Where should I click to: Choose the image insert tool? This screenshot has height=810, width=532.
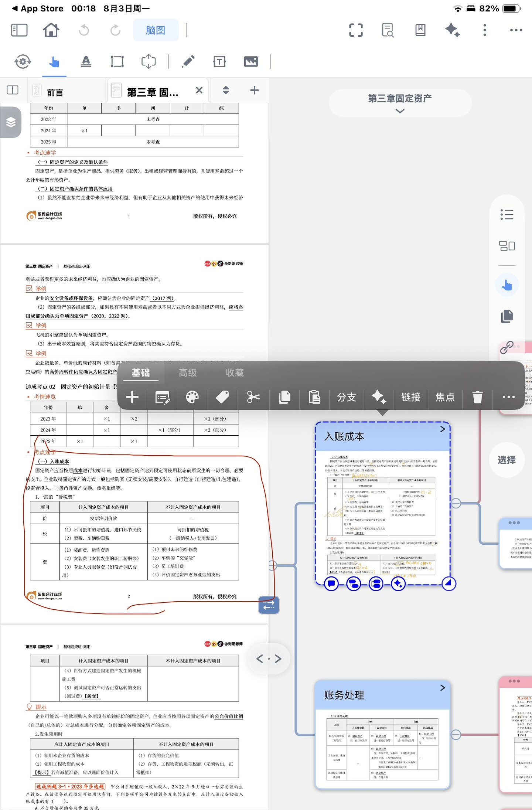tap(251, 61)
